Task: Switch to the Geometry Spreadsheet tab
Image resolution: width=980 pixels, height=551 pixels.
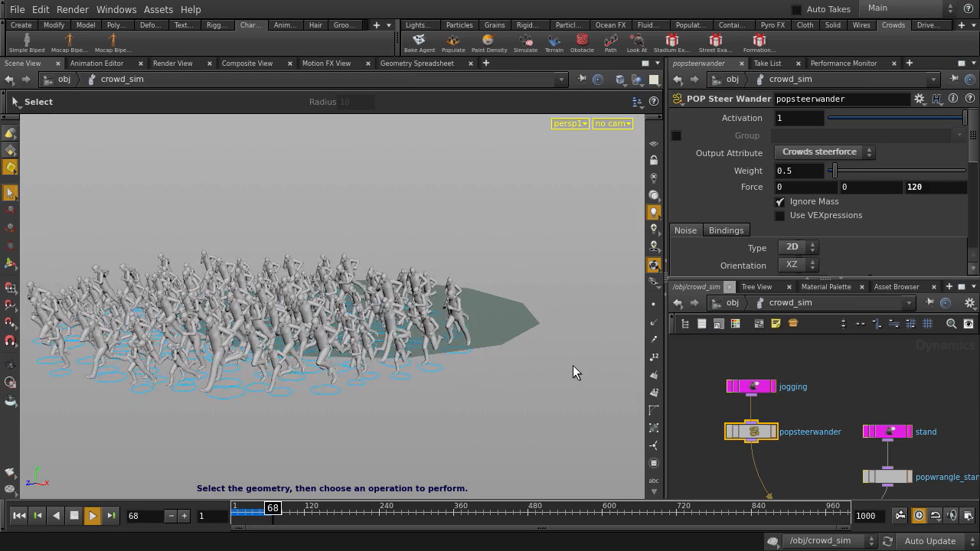Action: [416, 64]
